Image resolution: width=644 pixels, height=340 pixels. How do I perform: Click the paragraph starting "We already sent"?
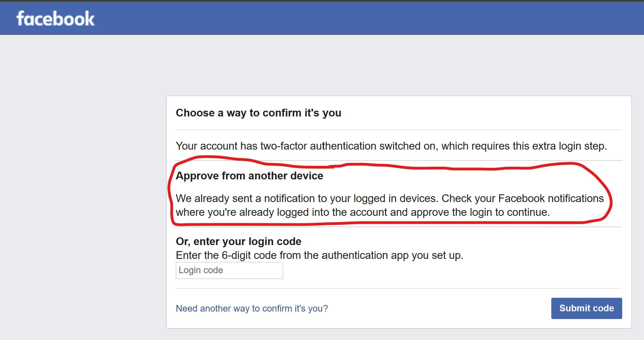(390, 205)
